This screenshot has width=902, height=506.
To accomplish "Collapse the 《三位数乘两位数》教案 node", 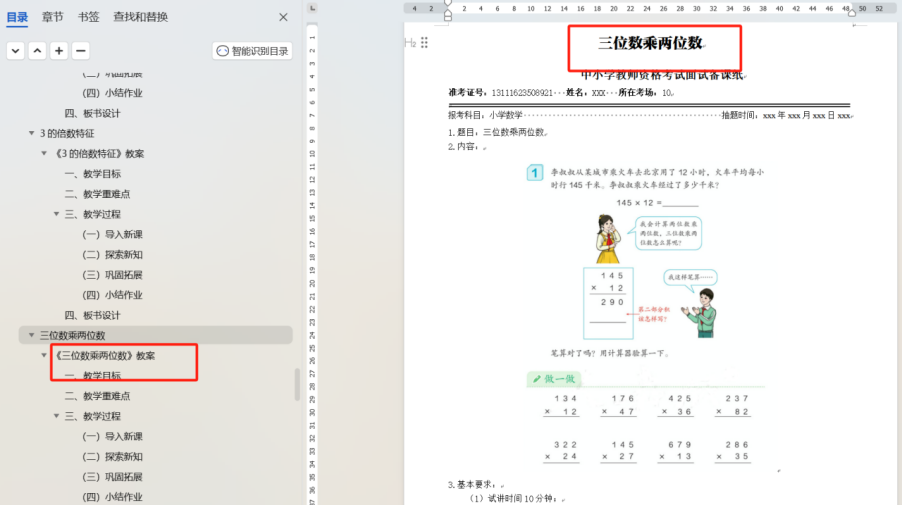I will click(x=44, y=356).
